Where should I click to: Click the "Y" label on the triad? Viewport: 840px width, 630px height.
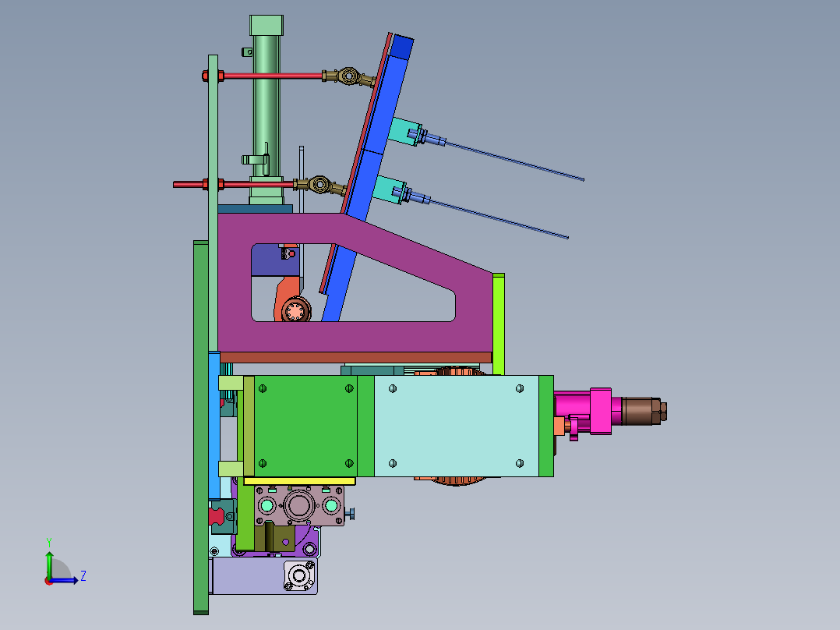(49, 543)
